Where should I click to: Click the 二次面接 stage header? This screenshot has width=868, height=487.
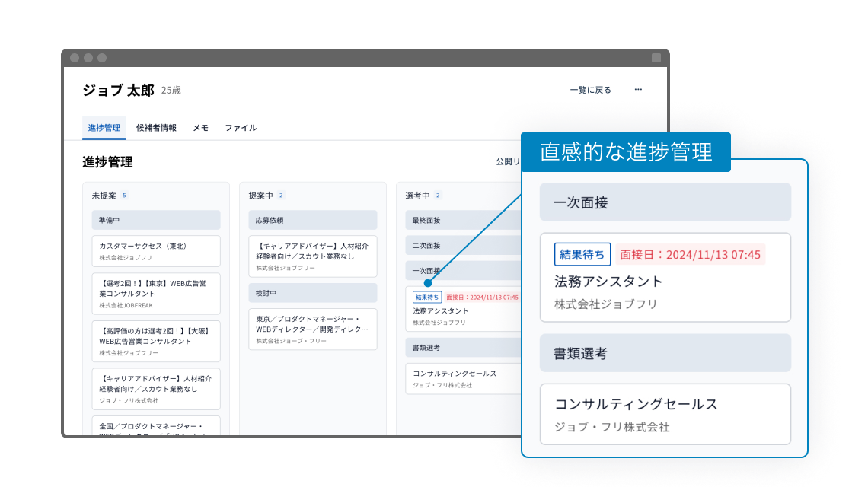coord(464,245)
